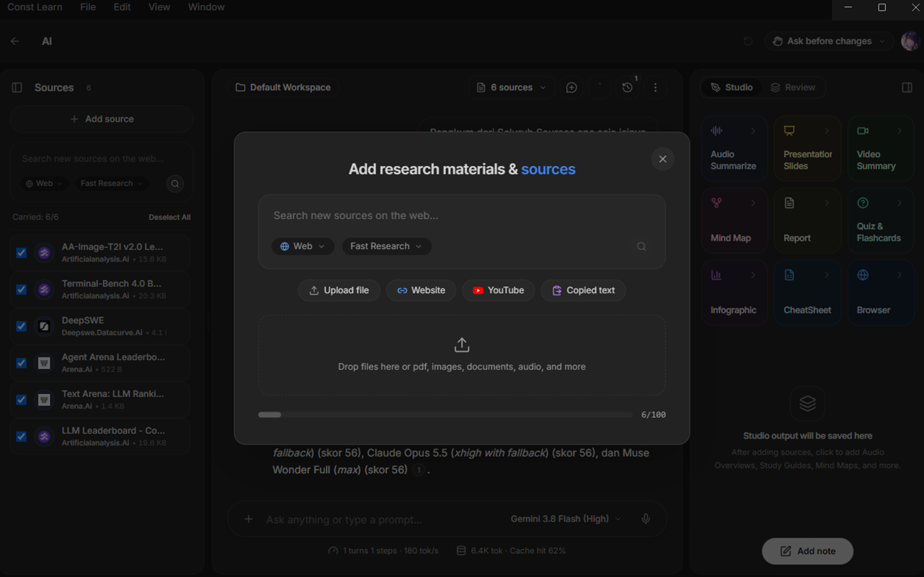
Task: Go back with the arrow icon
Action: (15, 41)
